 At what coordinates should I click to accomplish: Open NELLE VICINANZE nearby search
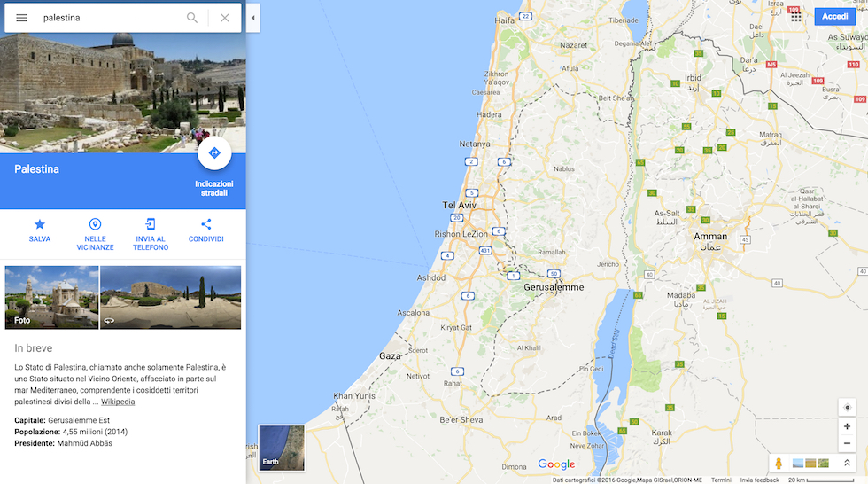pos(96,235)
